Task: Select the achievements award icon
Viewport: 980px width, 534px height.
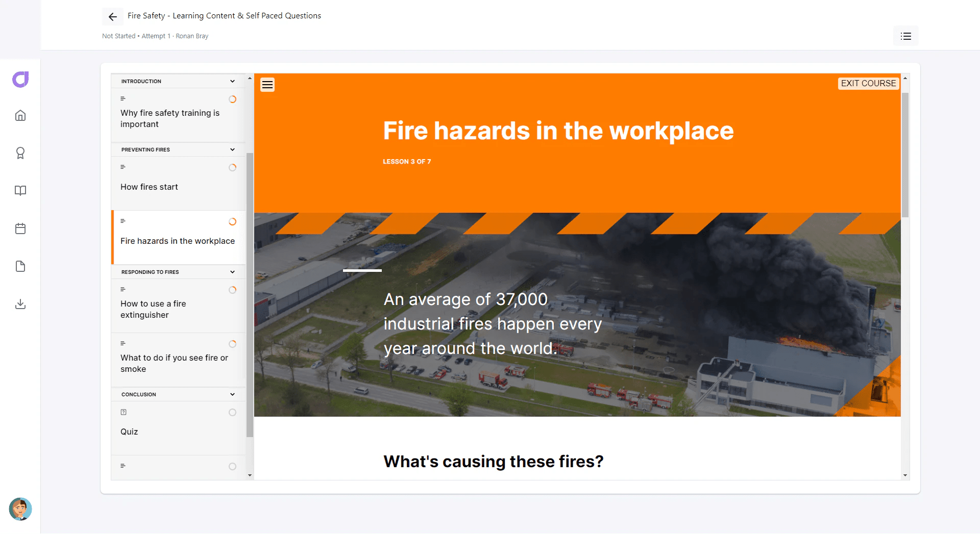Action: pos(20,153)
